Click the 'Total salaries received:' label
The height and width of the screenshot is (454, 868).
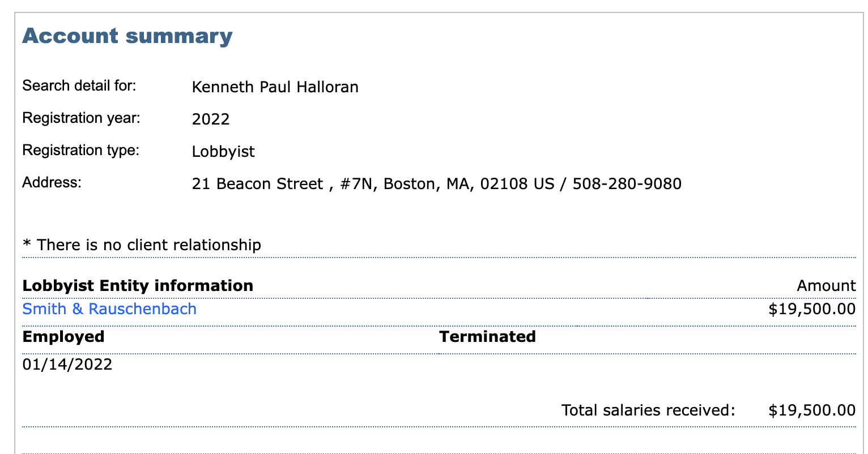[648, 410]
